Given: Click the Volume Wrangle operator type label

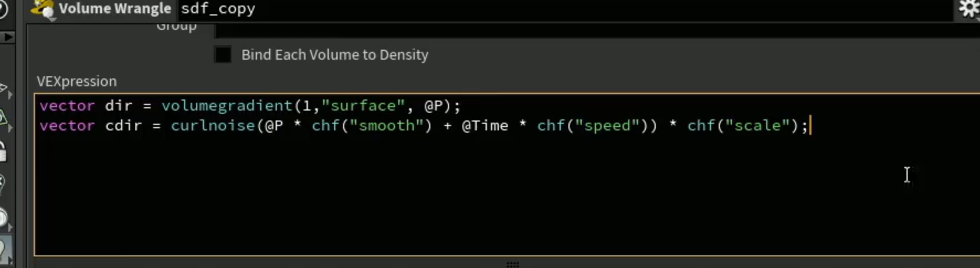Looking at the screenshot, I should [115, 8].
